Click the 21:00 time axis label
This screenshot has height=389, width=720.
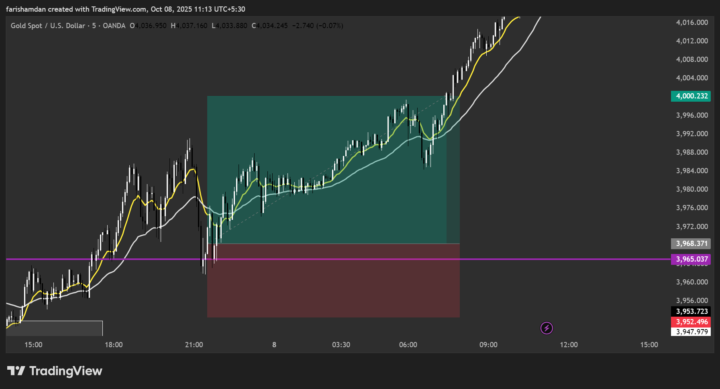[194, 344]
